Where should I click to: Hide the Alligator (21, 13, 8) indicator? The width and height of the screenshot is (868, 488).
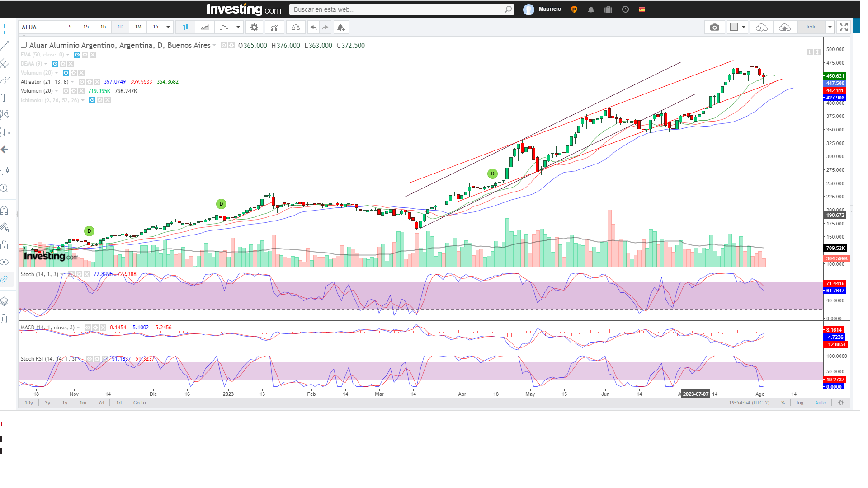click(x=82, y=82)
